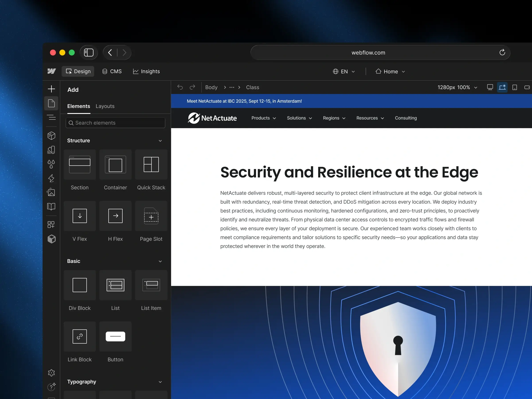Expand the Resources nav dropdown

click(370, 118)
